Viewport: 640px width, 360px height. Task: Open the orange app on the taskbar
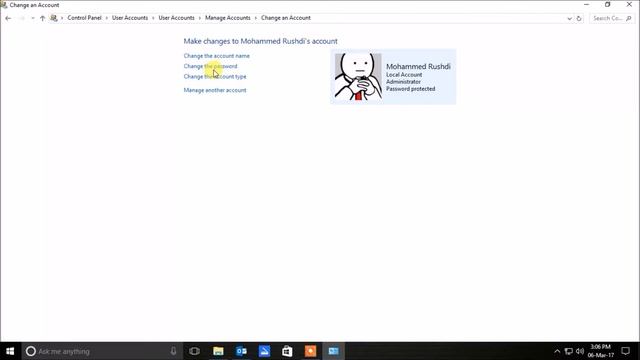[310, 351]
